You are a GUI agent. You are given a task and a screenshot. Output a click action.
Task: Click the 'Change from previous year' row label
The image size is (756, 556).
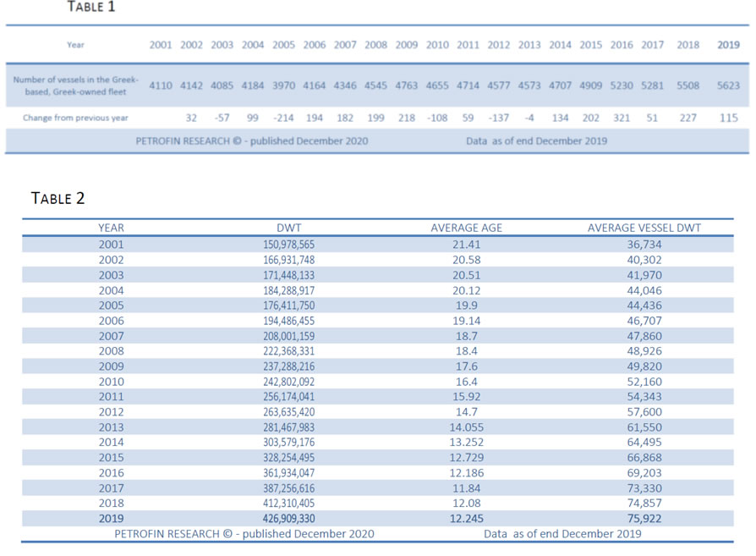point(76,118)
